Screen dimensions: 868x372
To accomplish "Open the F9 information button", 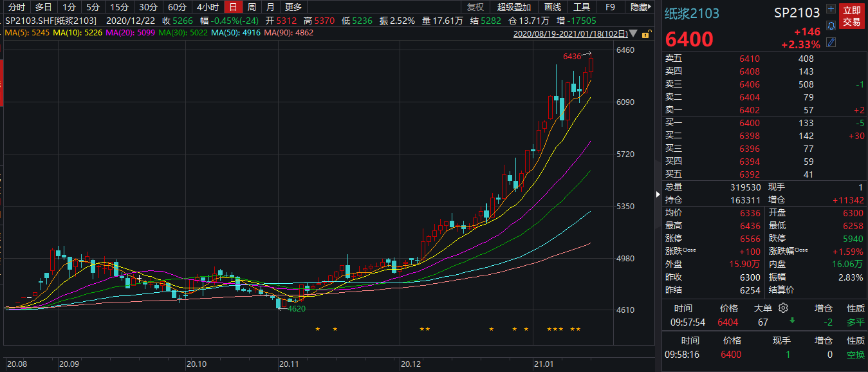I will pos(611,7).
